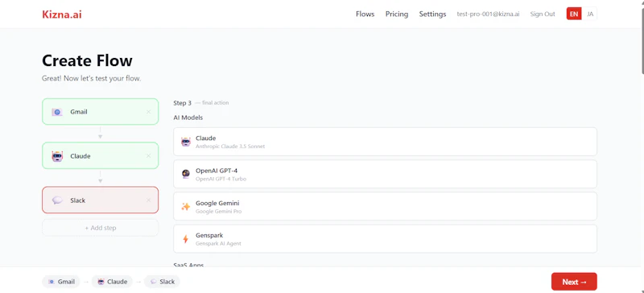Remove the Slack step
644x293 pixels.
148,200
